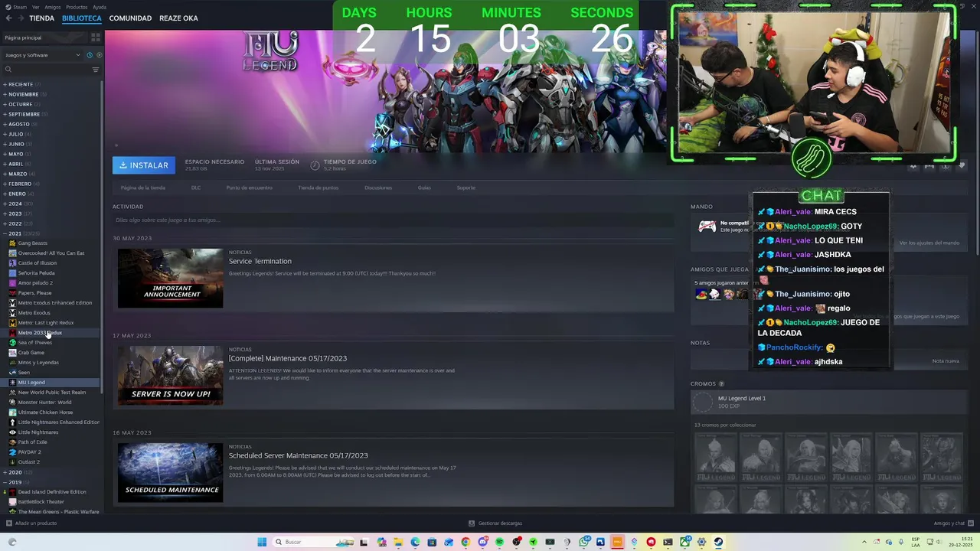Select Overcooked! All You Can Eat icon
The image size is (980, 551).
12,253
